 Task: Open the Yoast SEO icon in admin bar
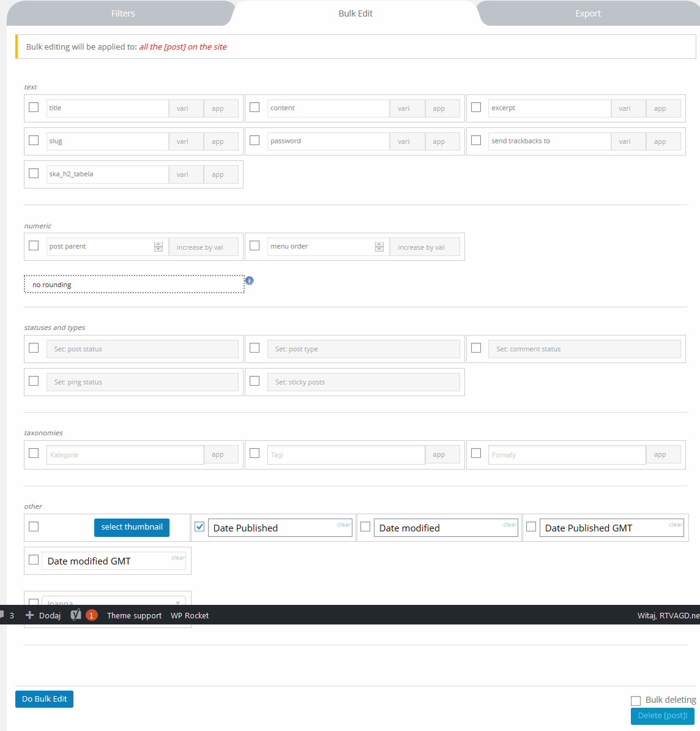(x=76, y=615)
